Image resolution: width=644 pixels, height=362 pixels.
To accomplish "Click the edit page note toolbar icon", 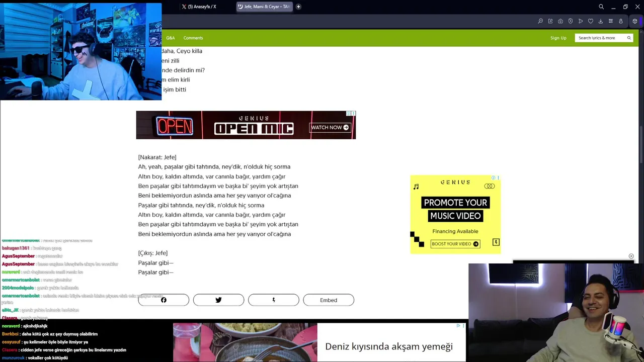I will point(550,21).
